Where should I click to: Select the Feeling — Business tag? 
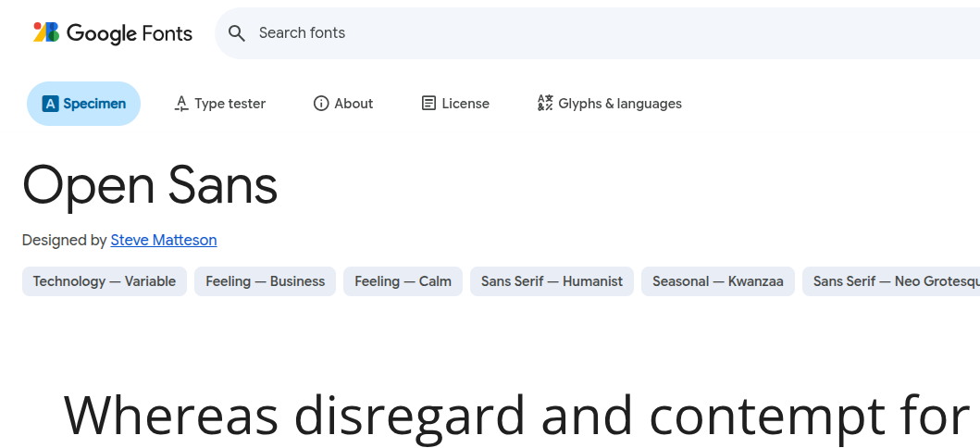[265, 281]
